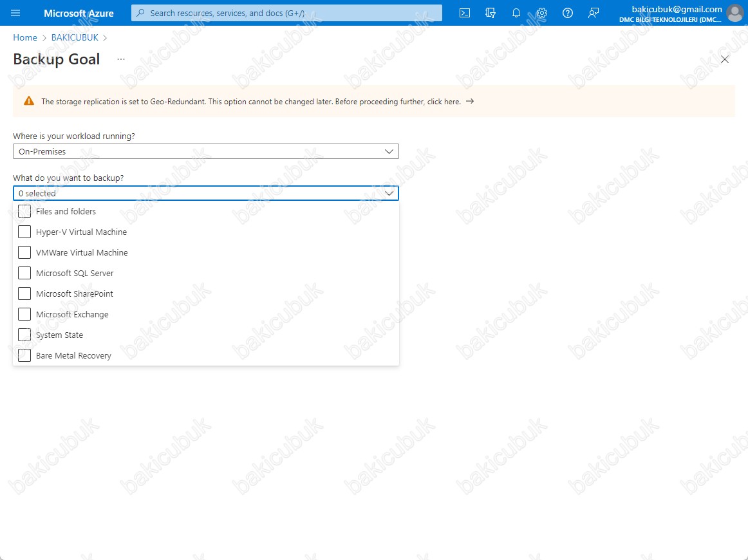Check the Microsoft SQL Server option

coord(24,273)
